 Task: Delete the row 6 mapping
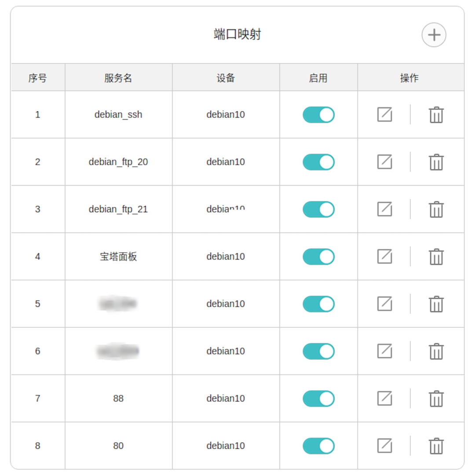tap(436, 352)
